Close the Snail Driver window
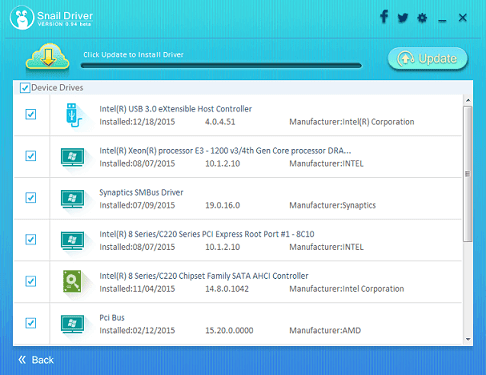Image resolution: width=486 pixels, height=375 pixels. pos(463,18)
